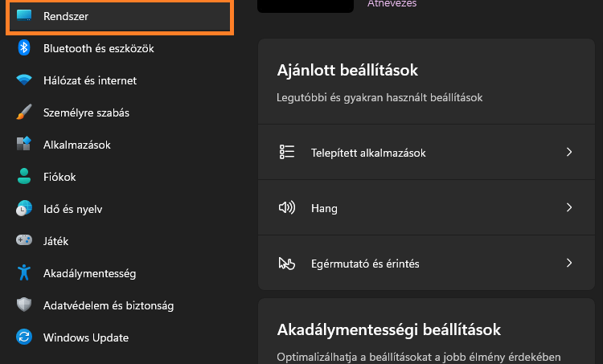This screenshot has width=603, height=364.
Task: Open Egérmutató és érintés via chevron
Action: coord(569,263)
